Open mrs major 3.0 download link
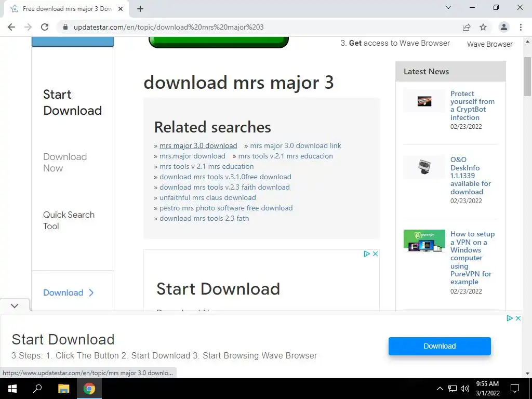This screenshot has width=532, height=399. (198, 145)
